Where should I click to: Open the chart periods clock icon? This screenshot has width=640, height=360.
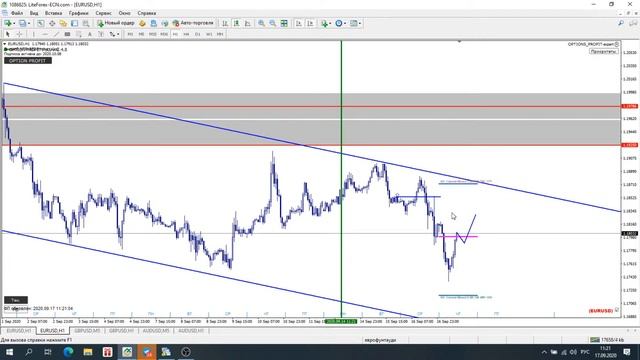338,23
